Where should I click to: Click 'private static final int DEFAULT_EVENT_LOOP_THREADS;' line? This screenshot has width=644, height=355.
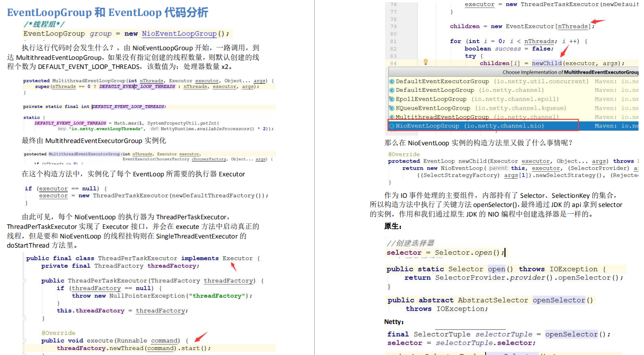95,106
